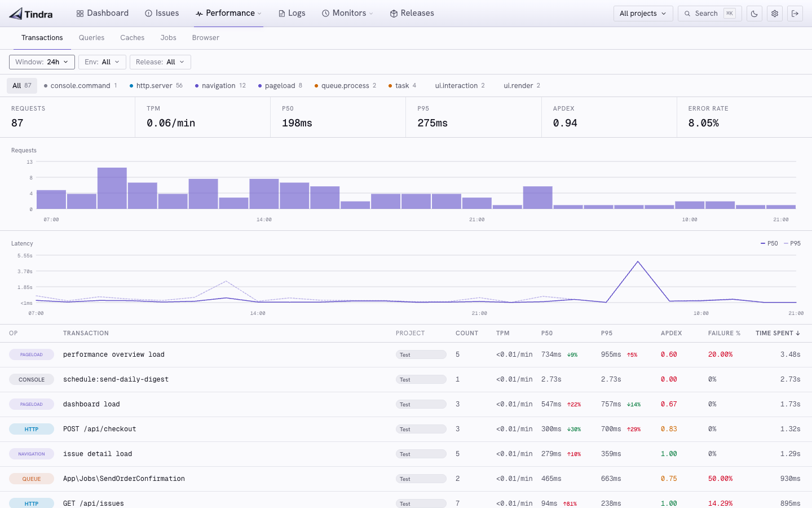Open performance overview load transaction
The width and height of the screenshot is (812, 508).
tap(114, 355)
